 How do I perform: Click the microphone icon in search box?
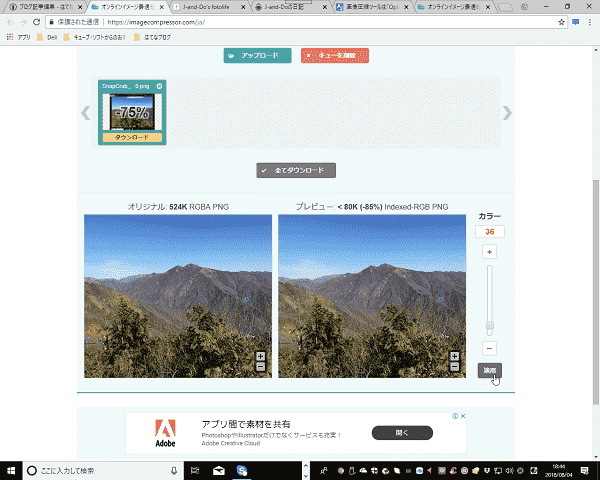click(x=174, y=470)
